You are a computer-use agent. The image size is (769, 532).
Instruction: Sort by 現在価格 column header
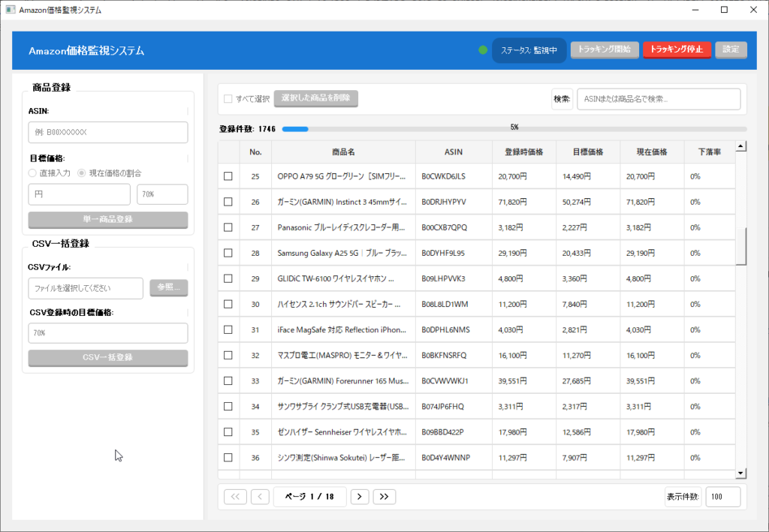pos(652,152)
